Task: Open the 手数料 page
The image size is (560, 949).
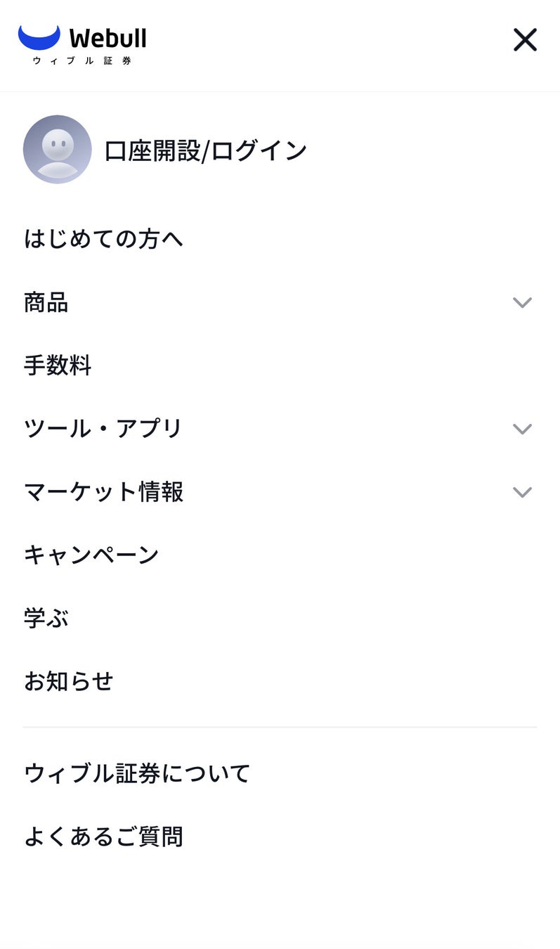Action: (x=58, y=366)
